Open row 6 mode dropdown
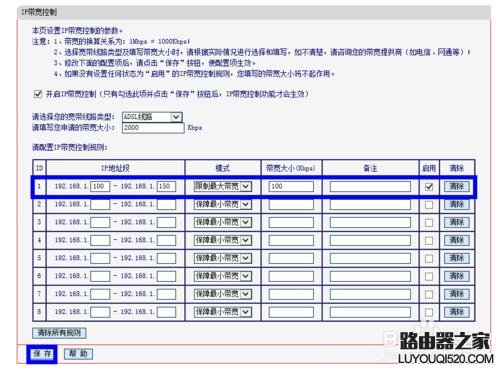The height and width of the screenshot is (372, 500). [222, 276]
